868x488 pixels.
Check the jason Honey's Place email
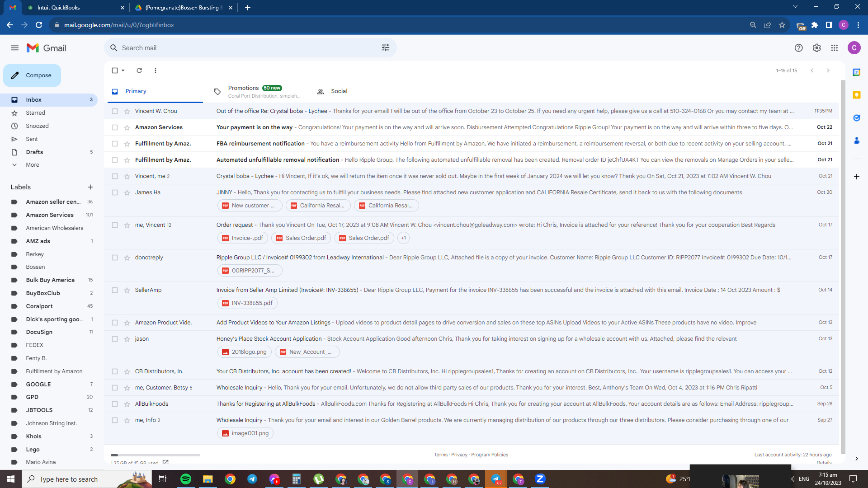(x=115, y=339)
